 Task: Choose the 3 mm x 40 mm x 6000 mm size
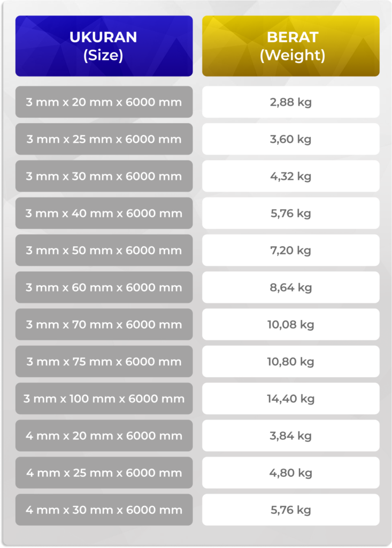click(104, 213)
